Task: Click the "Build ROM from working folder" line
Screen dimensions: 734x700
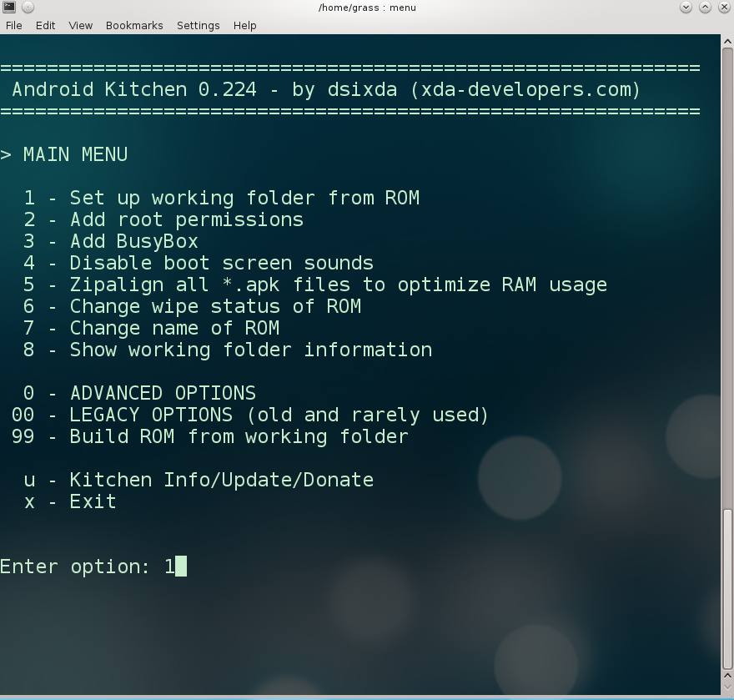Action: tap(239, 436)
